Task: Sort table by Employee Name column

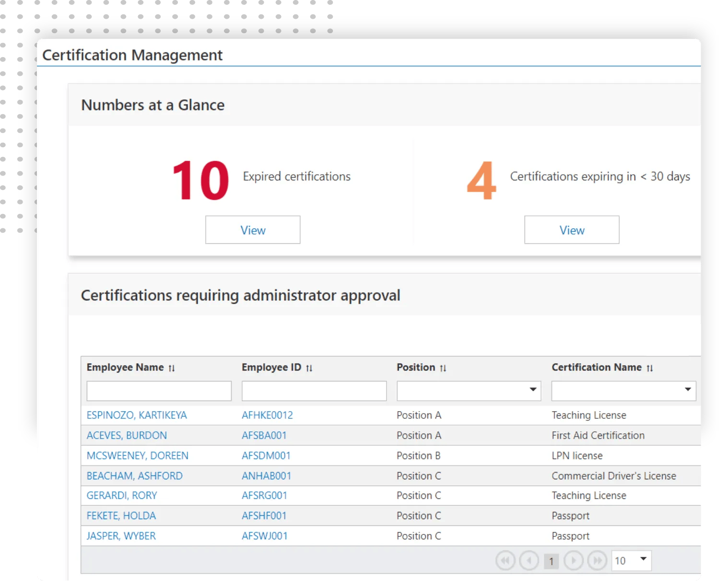Action: click(171, 368)
